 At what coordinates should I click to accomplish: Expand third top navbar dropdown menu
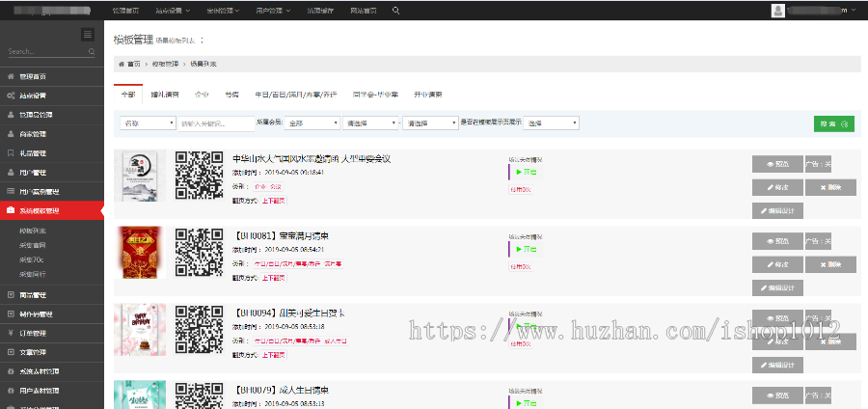click(x=223, y=11)
